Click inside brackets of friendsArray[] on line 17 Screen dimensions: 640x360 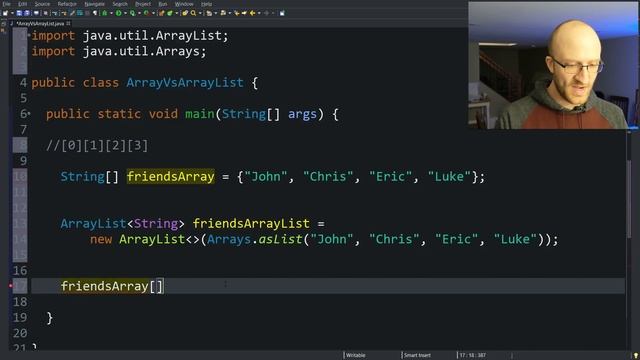[x=157, y=286]
